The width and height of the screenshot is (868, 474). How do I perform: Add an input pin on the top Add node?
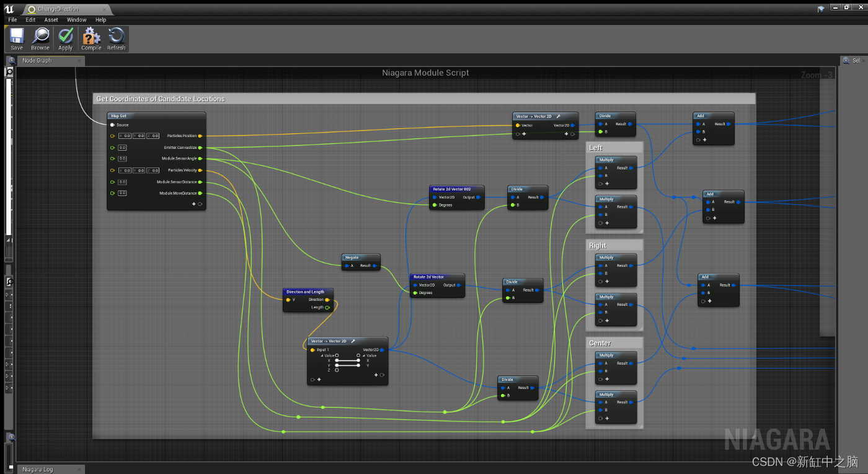[x=705, y=140]
